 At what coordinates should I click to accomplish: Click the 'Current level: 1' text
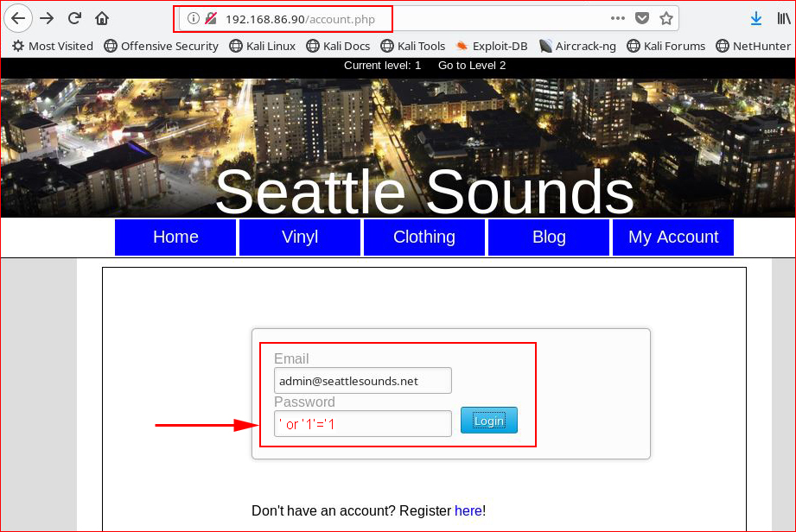382,66
